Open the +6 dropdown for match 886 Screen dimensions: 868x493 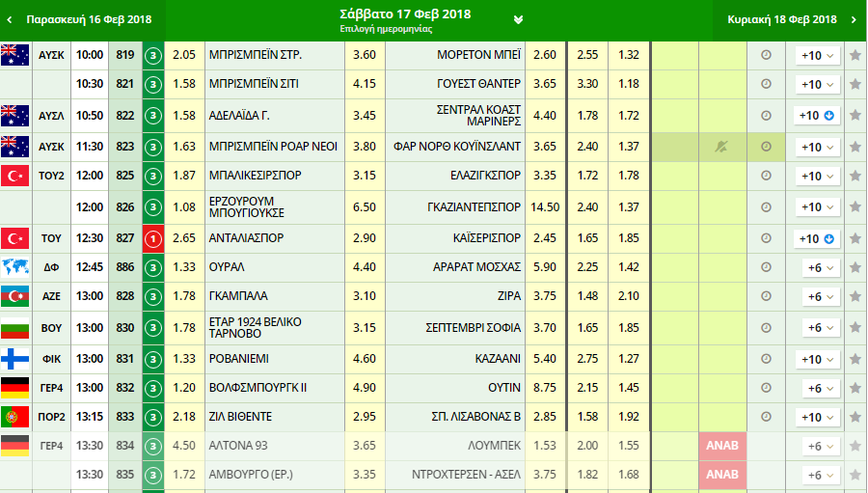tap(818, 267)
